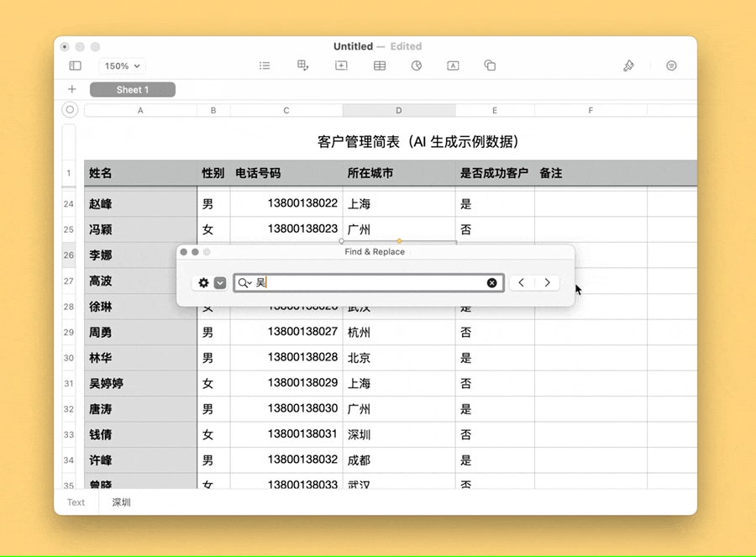
Task: Switch to the Sheet 1 tab
Action: click(x=133, y=90)
